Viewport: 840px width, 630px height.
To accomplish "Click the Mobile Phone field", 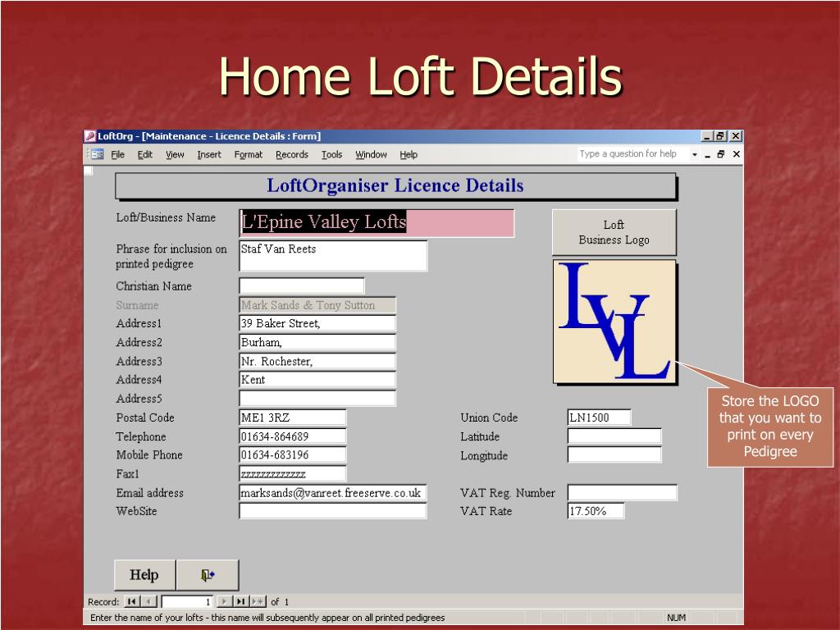I will pos(293,454).
